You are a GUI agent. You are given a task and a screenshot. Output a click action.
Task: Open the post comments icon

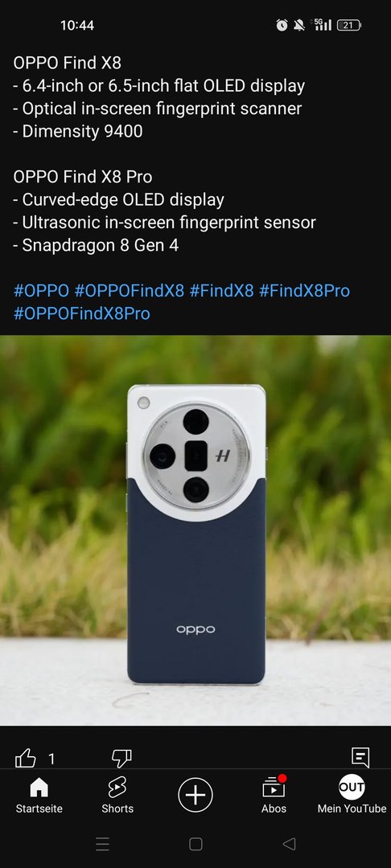(360, 757)
